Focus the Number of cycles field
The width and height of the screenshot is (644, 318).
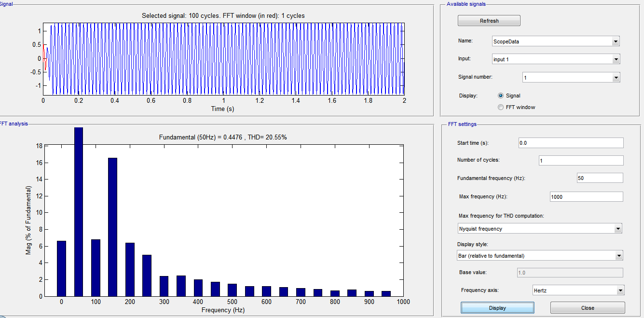(580, 161)
